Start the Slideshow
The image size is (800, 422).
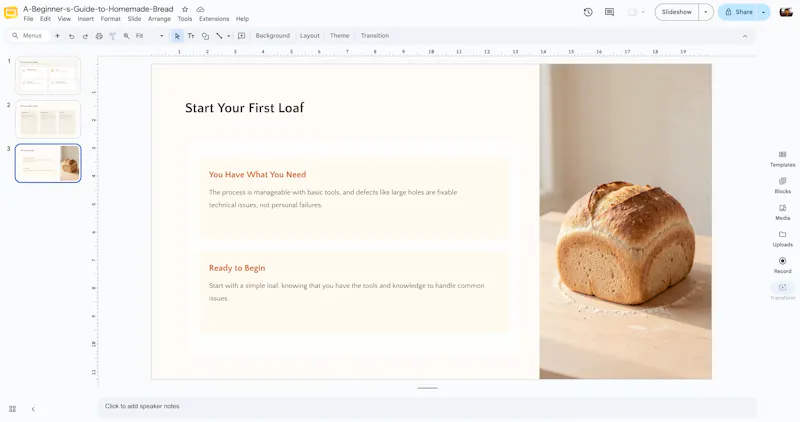[x=677, y=12]
